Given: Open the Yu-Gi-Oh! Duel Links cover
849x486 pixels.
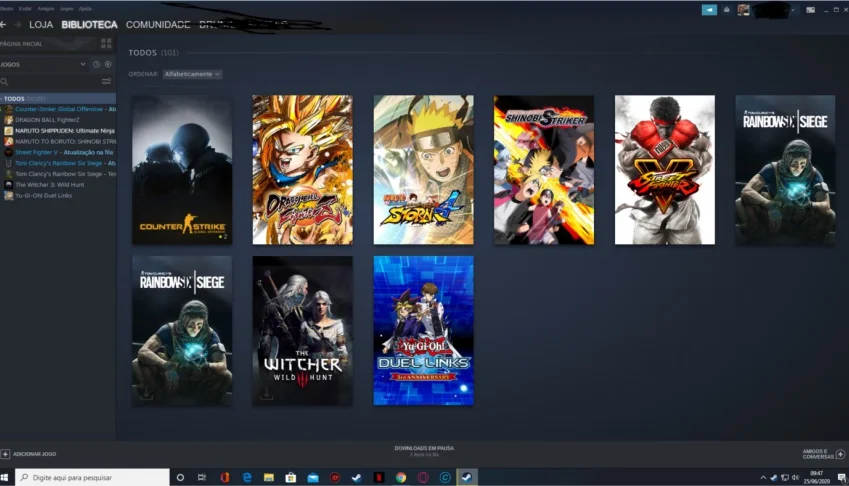Looking at the screenshot, I should coord(423,331).
